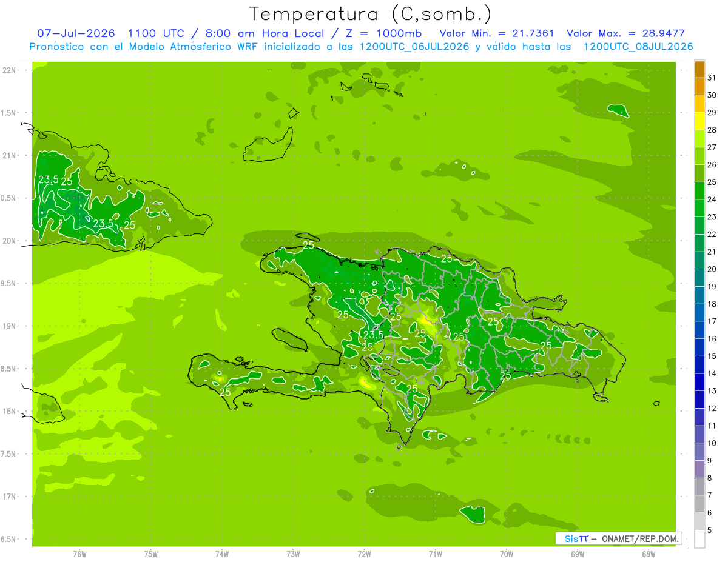Click the '1100 UTC' time label
The width and height of the screenshot is (728, 562).
pos(157,33)
